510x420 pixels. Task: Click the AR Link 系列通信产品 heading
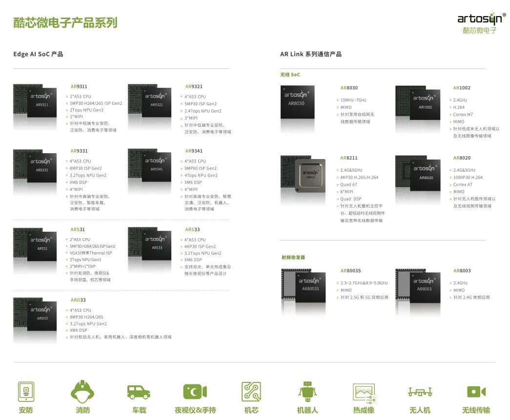[x=310, y=54]
